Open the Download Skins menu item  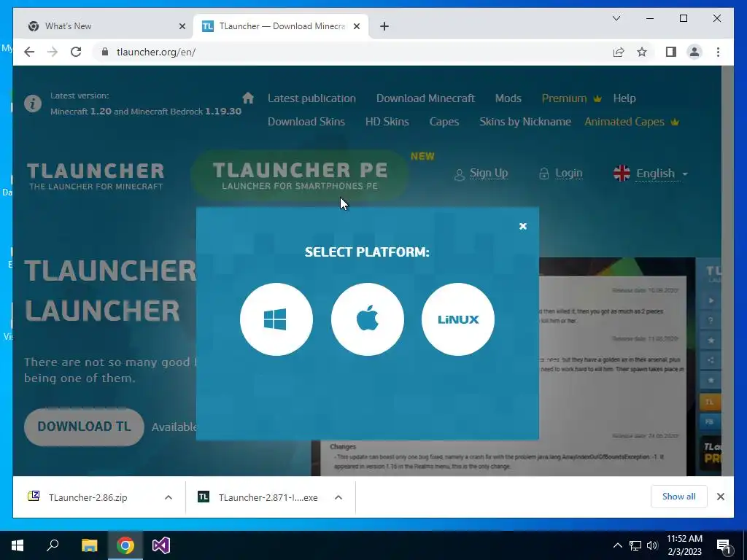(x=306, y=122)
